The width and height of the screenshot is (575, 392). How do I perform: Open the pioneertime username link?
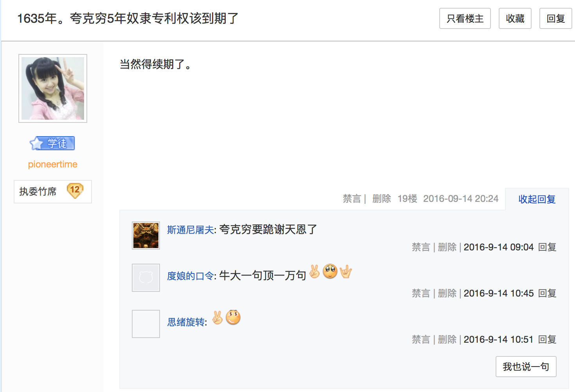[x=53, y=164]
